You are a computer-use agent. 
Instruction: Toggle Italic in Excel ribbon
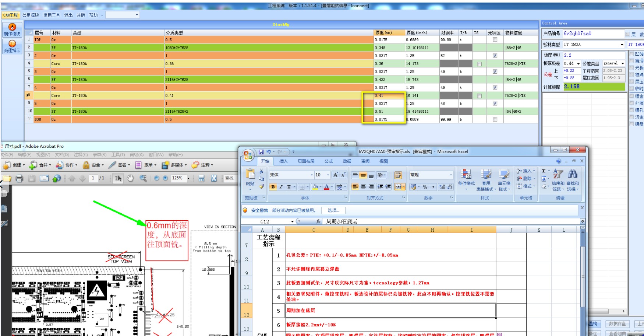click(281, 187)
